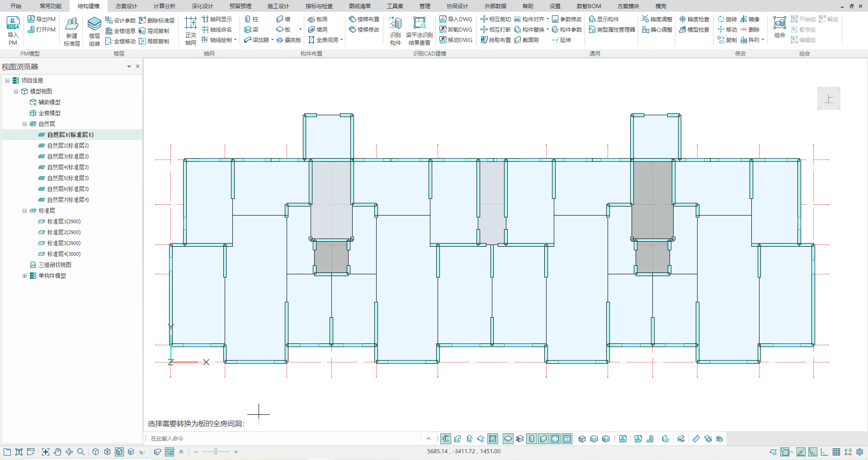Open the 阵列 dropdown arrow

[763, 40]
